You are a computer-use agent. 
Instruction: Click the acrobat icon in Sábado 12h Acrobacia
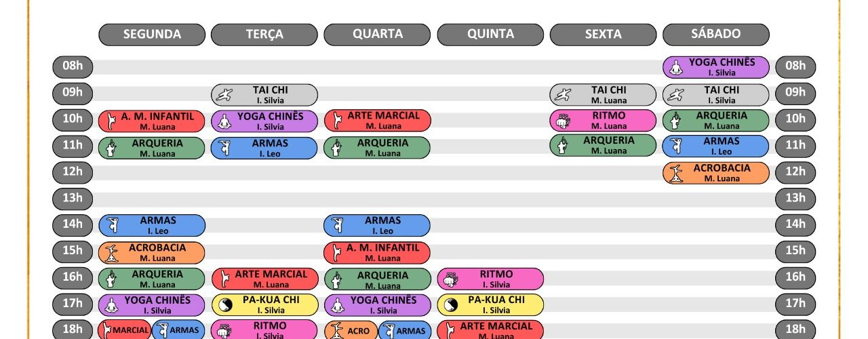675,173
